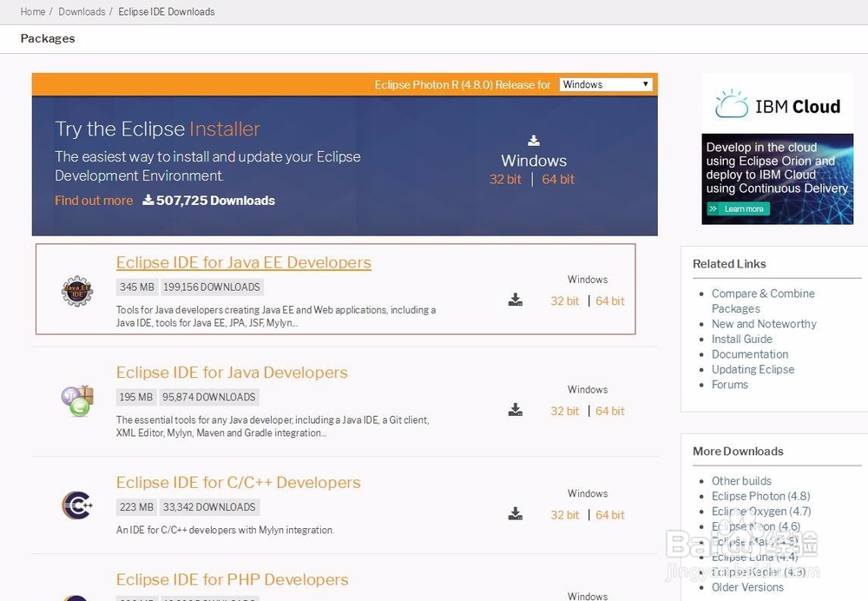Click the 223 MB size badge
Screen dimensions: 868x601
(x=136, y=507)
